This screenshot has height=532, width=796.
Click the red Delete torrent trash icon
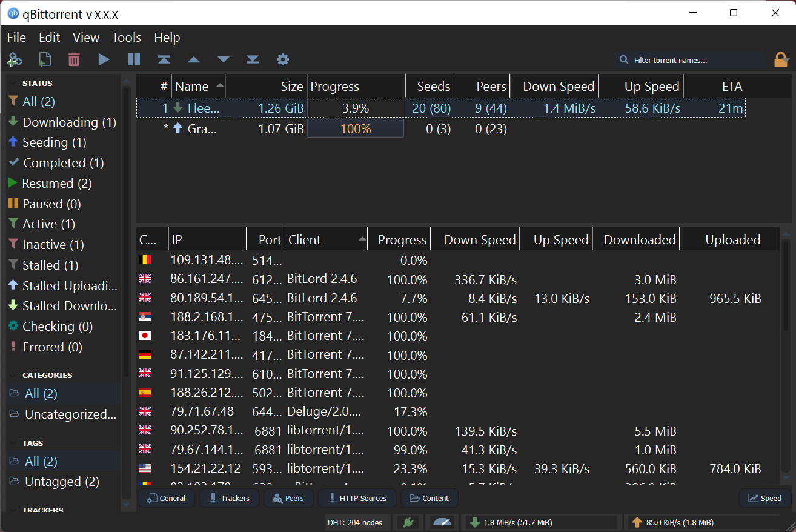pyautogui.click(x=74, y=59)
